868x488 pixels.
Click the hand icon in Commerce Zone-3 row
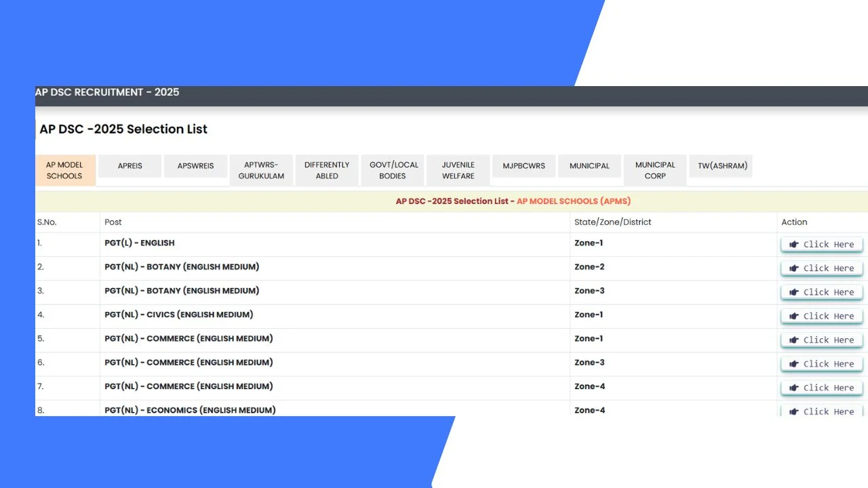pos(794,364)
